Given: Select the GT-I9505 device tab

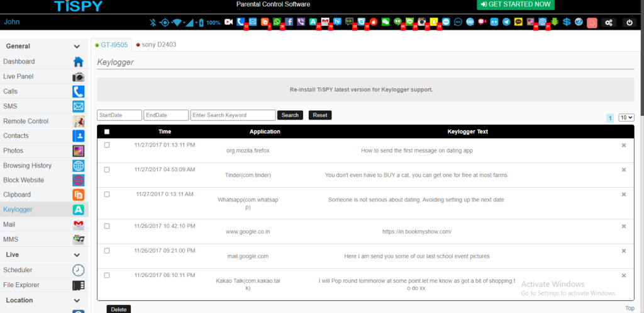Looking at the screenshot, I should click(111, 45).
